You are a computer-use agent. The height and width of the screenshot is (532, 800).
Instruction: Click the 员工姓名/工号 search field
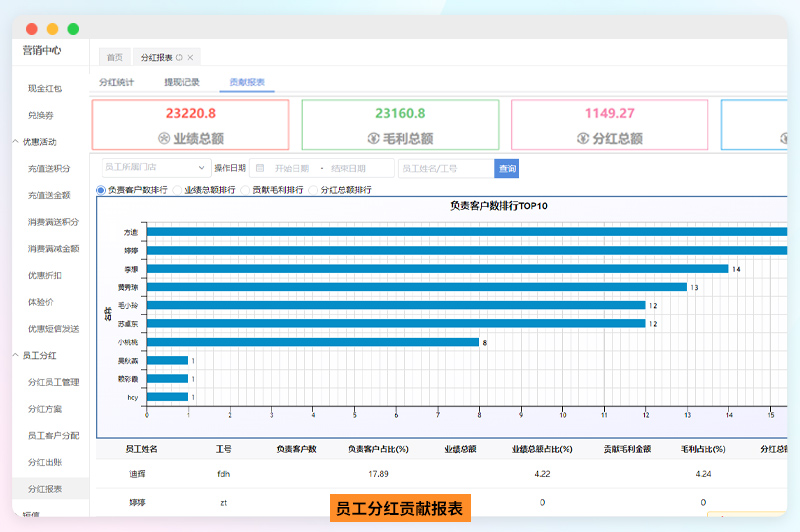tap(445, 169)
